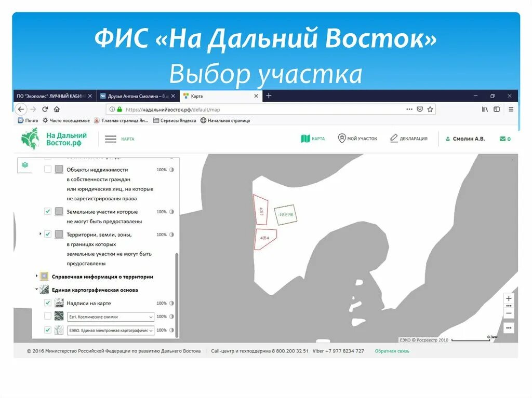Image resolution: width=532 pixels, height=398 pixels.
Task: Enable Esri. Космические снимки layer
Action: (x=48, y=316)
